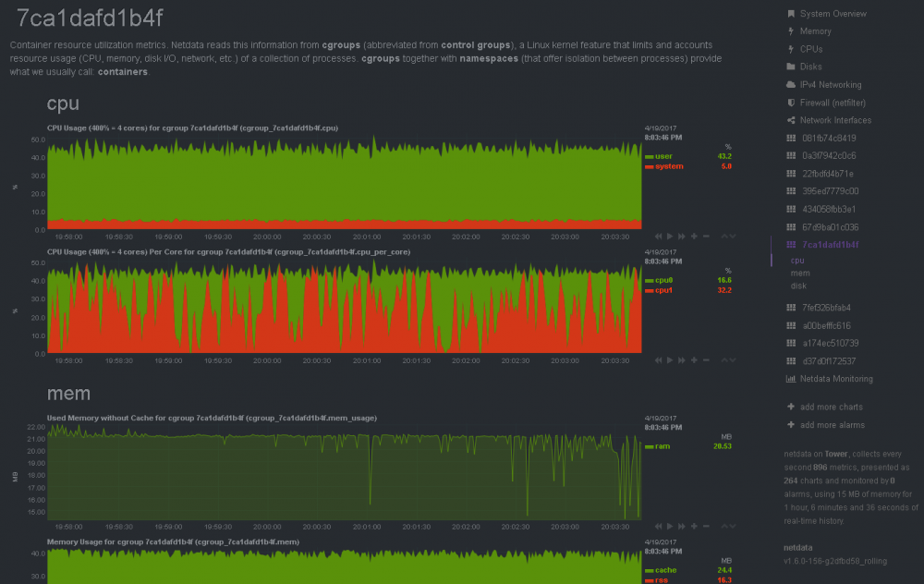Zoom out the Used Memory chart
This screenshot has height=584, width=924.
tap(706, 527)
